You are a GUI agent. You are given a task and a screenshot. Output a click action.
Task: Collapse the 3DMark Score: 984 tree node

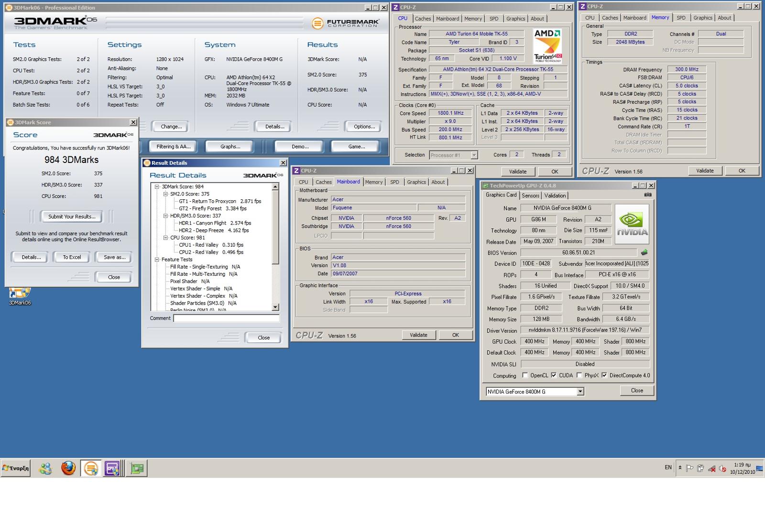coord(157,187)
